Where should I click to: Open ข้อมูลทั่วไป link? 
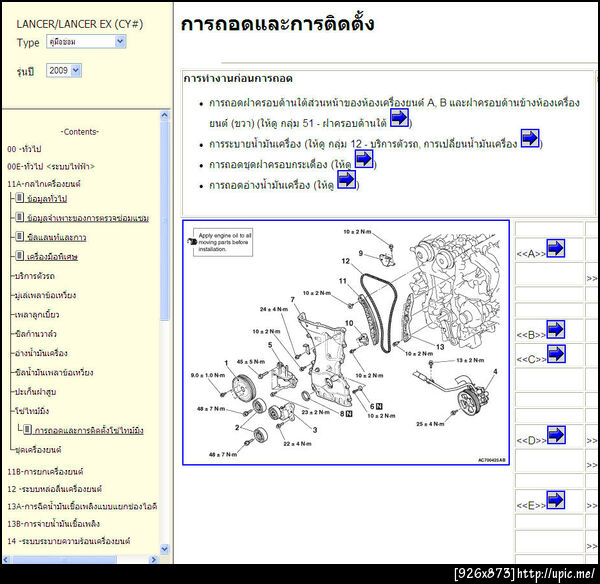pyautogui.click(x=47, y=199)
